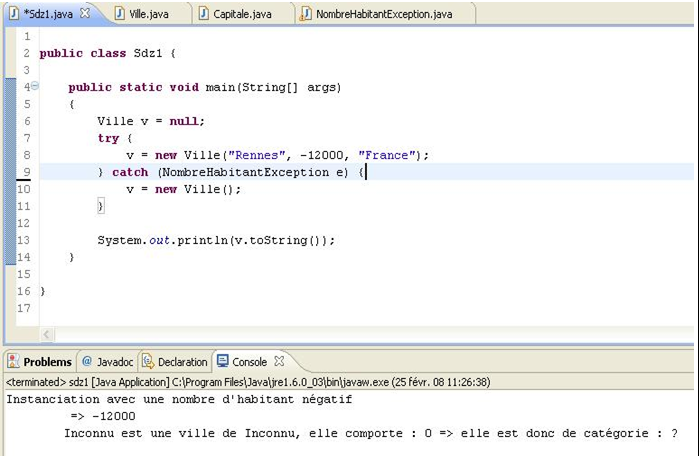
Task: Click the horizontal scrollbar left arrow in editor
Action: [47, 334]
